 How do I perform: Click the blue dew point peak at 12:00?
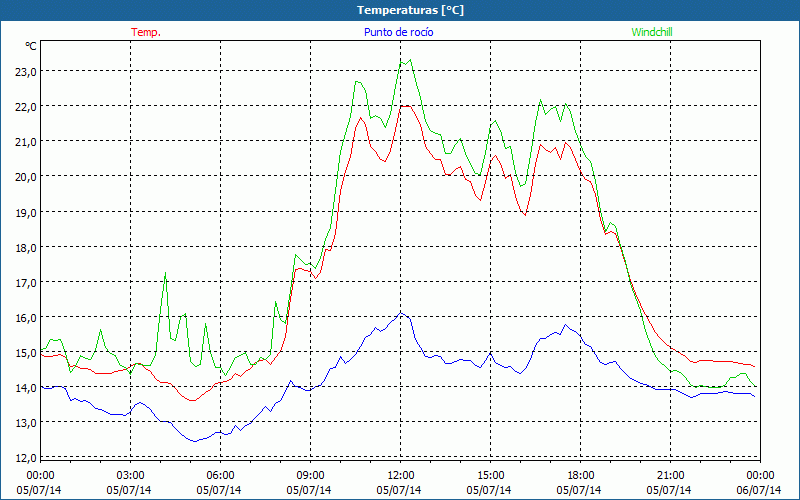tap(401, 312)
